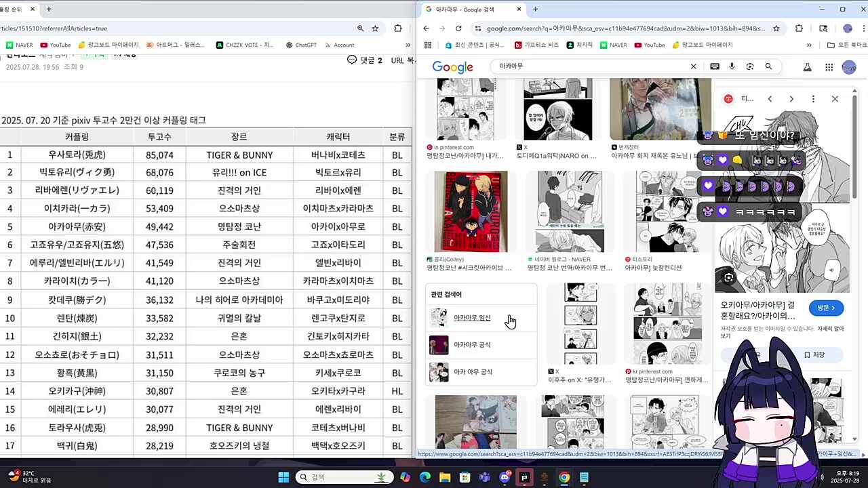This screenshot has width=868, height=488.
Task: Go to the Google home logo
Action: (x=452, y=67)
